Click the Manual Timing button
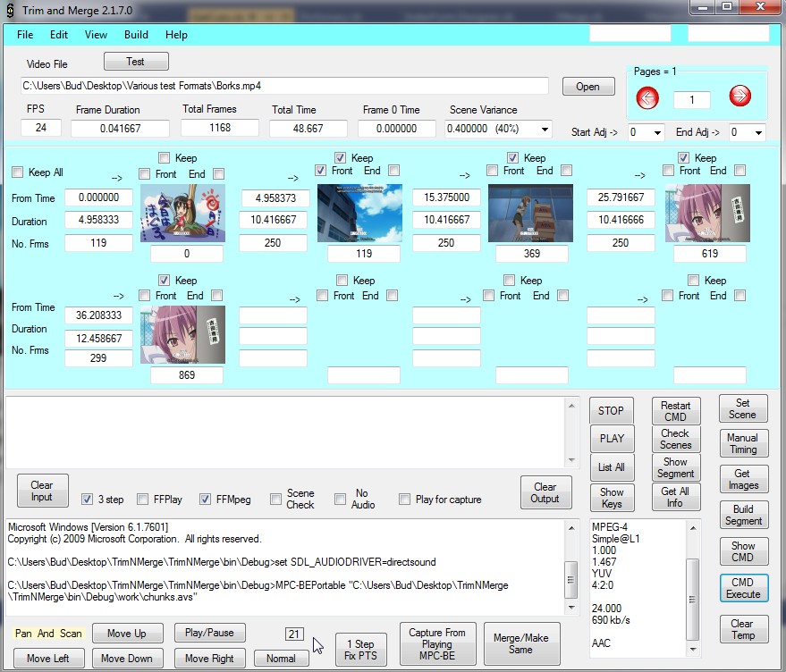The height and width of the screenshot is (672, 786). (743, 443)
